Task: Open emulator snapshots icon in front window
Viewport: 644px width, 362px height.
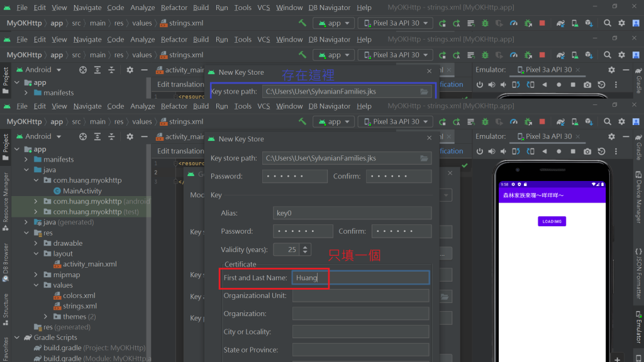Action: click(602, 151)
